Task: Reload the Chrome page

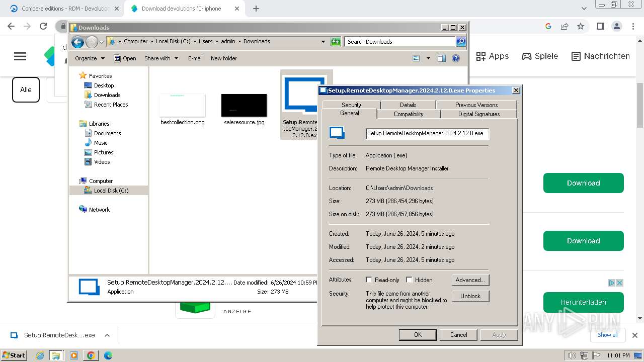Action: (43, 26)
